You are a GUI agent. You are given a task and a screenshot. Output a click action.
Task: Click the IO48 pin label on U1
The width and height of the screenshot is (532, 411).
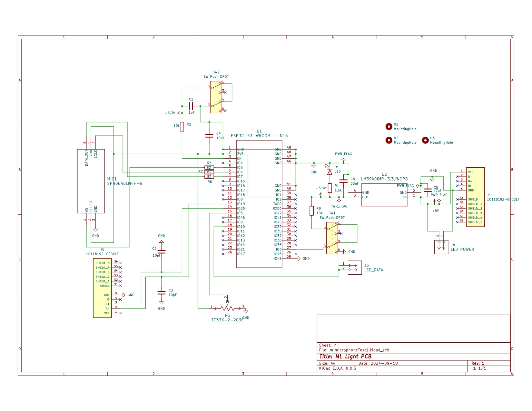pyautogui.click(x=278, y=259)
